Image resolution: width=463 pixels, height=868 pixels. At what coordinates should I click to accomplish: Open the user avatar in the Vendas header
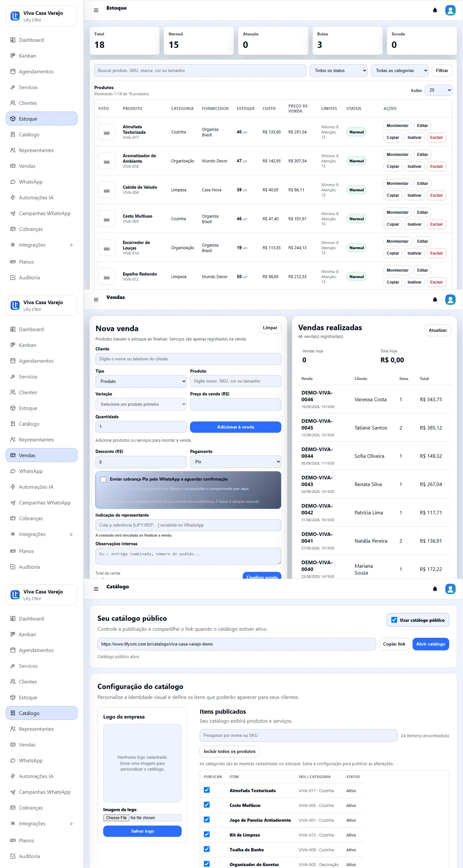click(x=450, y=300)
